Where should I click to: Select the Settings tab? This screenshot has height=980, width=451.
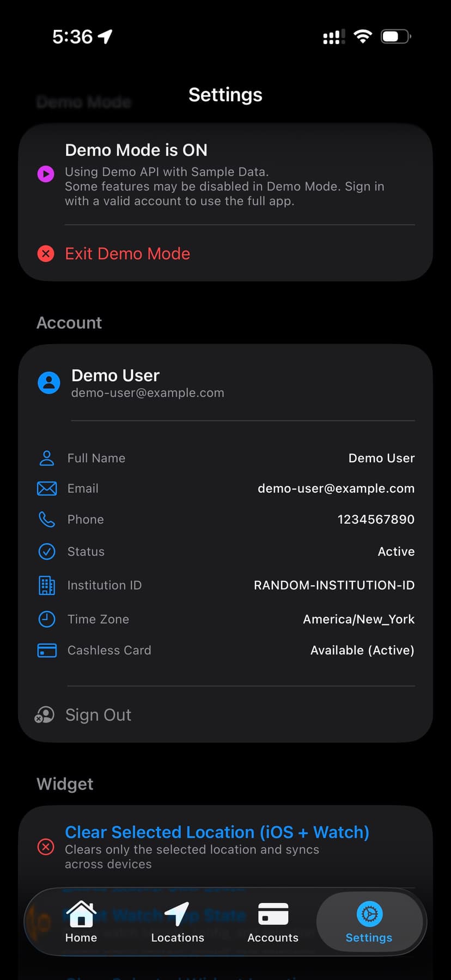tap(369, 921)
